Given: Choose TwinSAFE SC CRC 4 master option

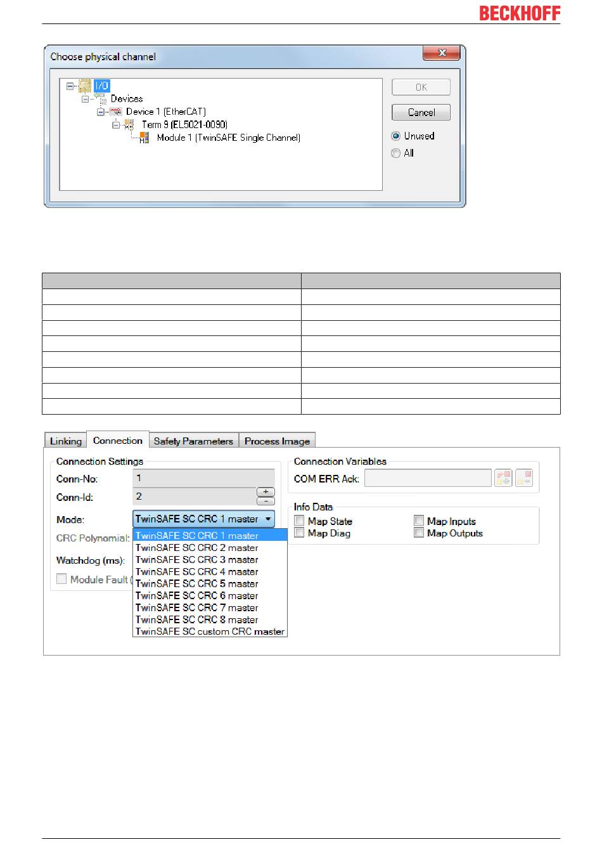Looking at the screenshot, I should tap(210, 572).
